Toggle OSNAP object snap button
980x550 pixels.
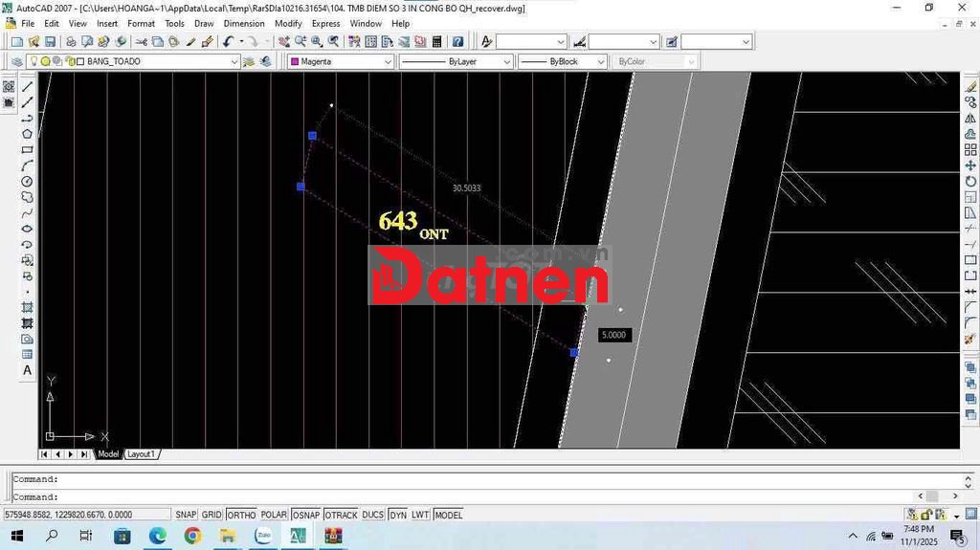tap(305, 515)
